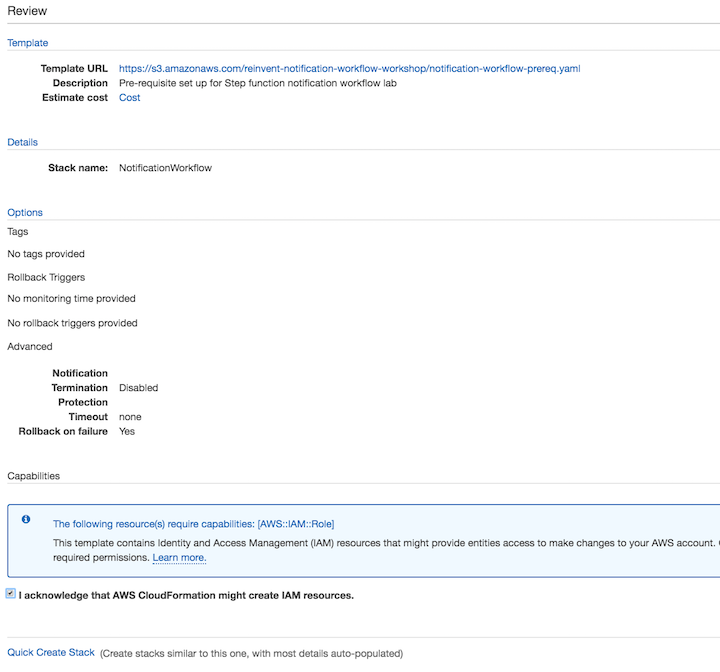Click the Cost estimate link
720x672 pixels.
tap(129, 97)
